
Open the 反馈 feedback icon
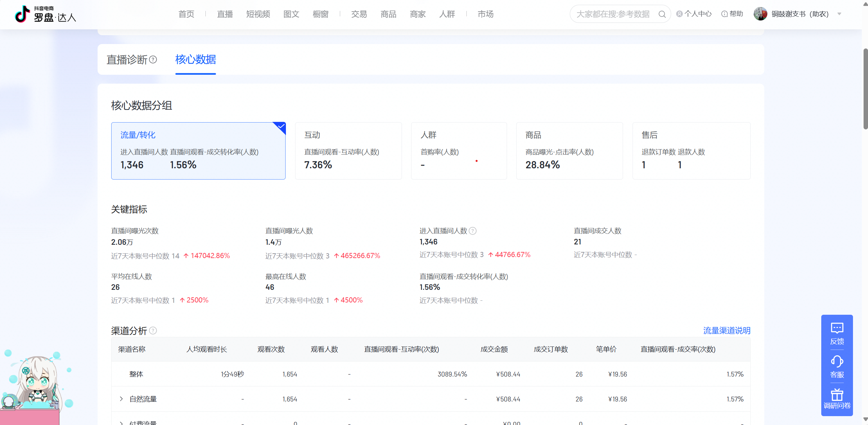(x=837, y=328)
